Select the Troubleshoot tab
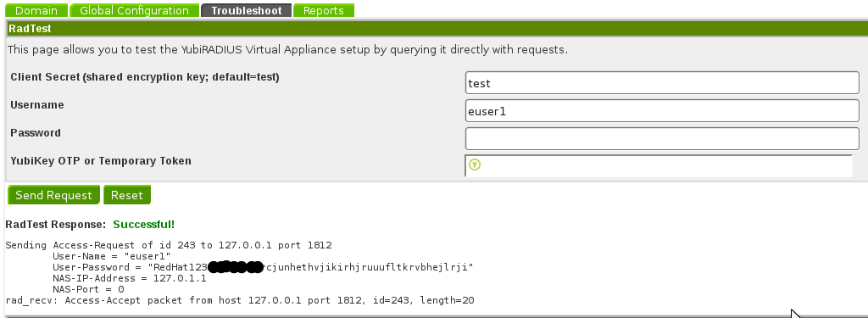 point(247,10)
